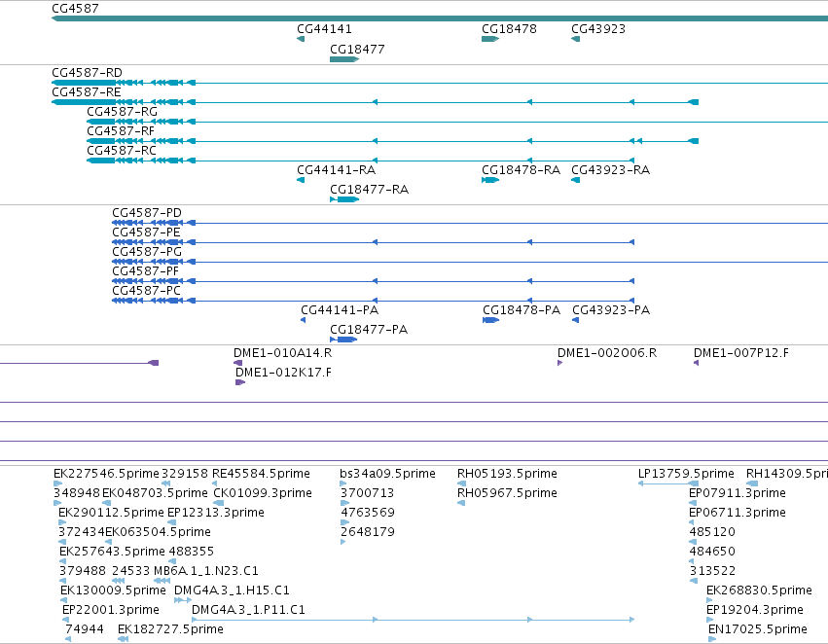Click the CG18477-RA transcript label
This screenshot has width=828, height=644.
pos(369,190)
